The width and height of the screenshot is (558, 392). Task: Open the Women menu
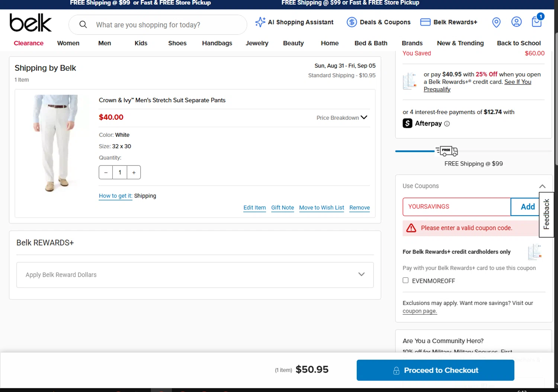(x=68, y=43)
